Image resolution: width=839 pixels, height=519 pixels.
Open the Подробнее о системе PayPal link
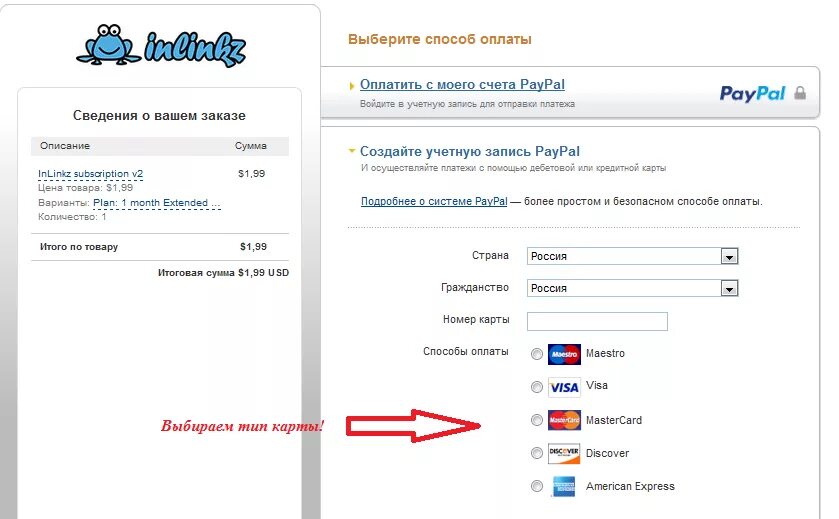click(434, 202)
